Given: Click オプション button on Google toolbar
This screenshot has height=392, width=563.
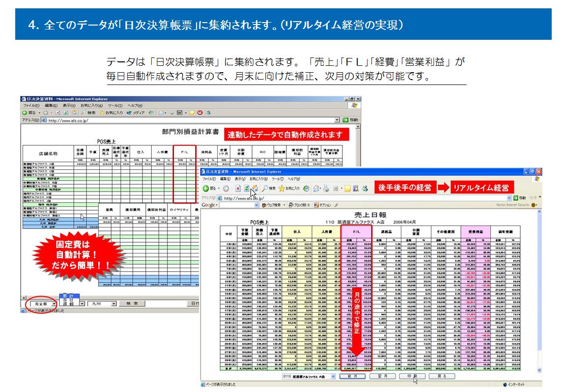Looking at the screenshot, I should click(322, 205).
